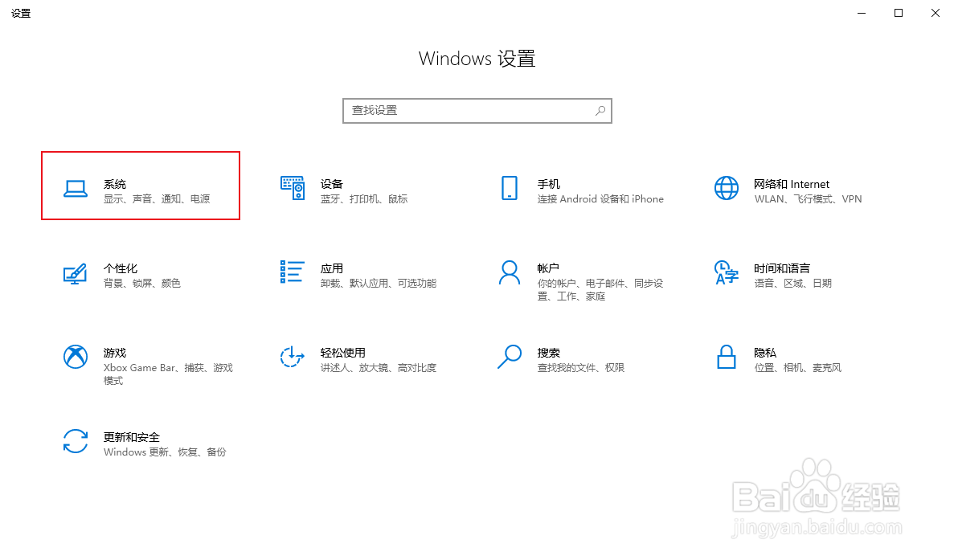The height and width of the screenshot is (560, 954).
Task: Open 轻松使用 title text
Action: (343, 353)
